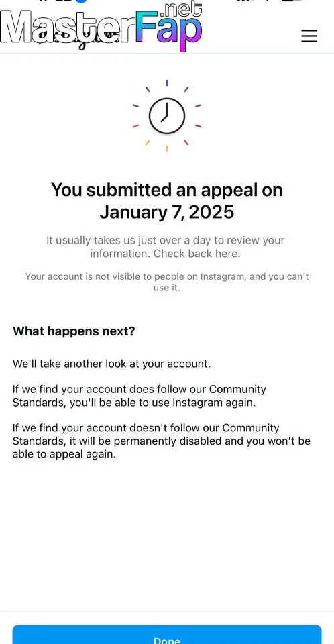Click paragraph about account following Community Standards
334x644 pixels.
140,396
